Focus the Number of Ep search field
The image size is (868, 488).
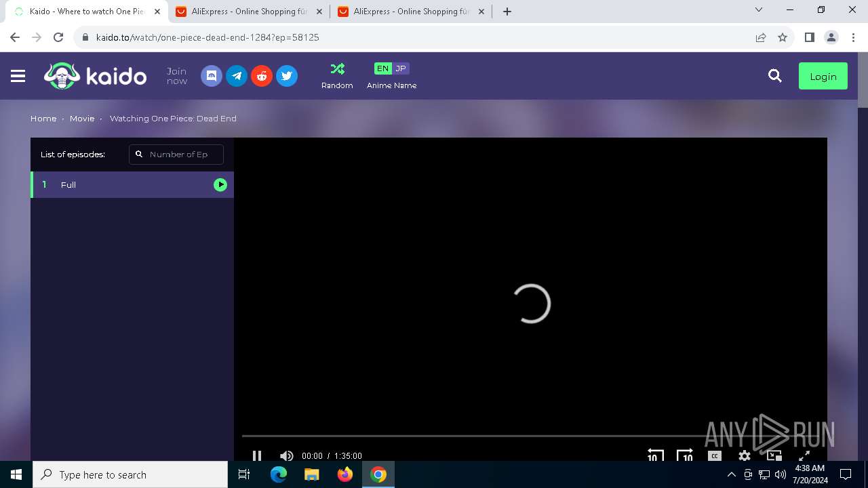pyautogui.click(x=176, y=154)
